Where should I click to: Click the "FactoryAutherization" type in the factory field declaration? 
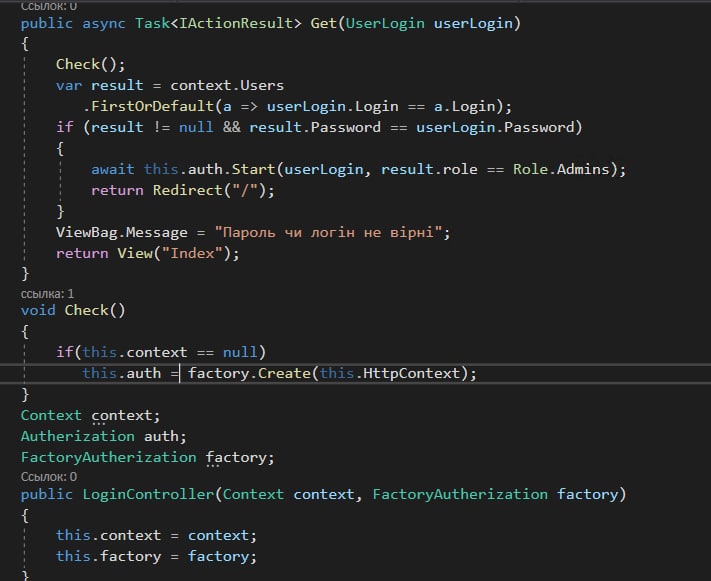[108, 457]
